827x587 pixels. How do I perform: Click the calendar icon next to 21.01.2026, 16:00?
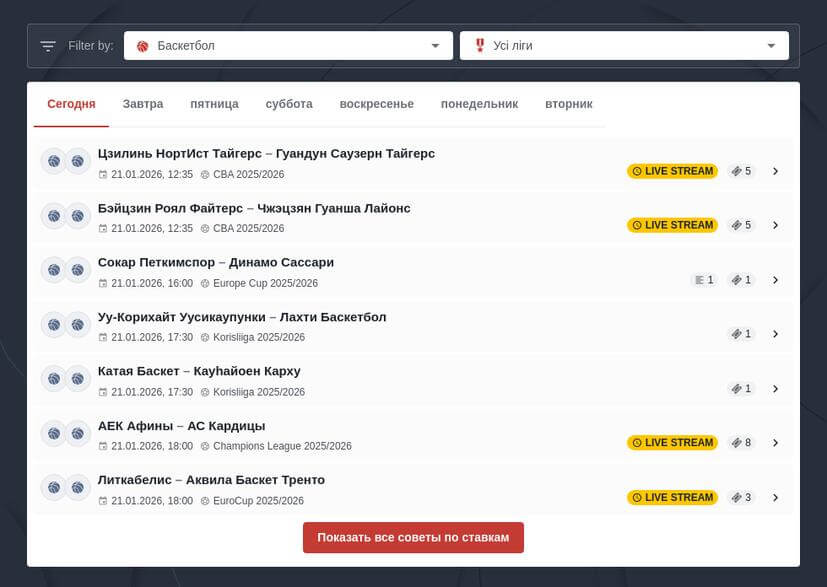tap(103, 283)
